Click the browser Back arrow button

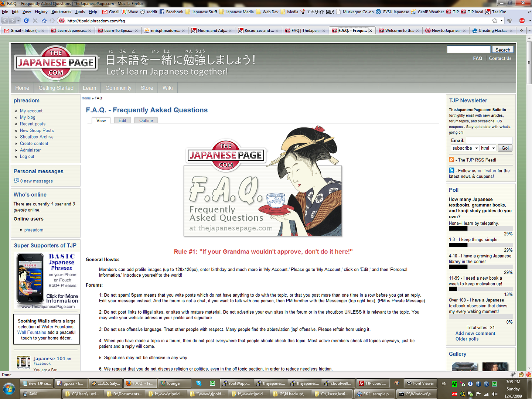tap(5, 21)
